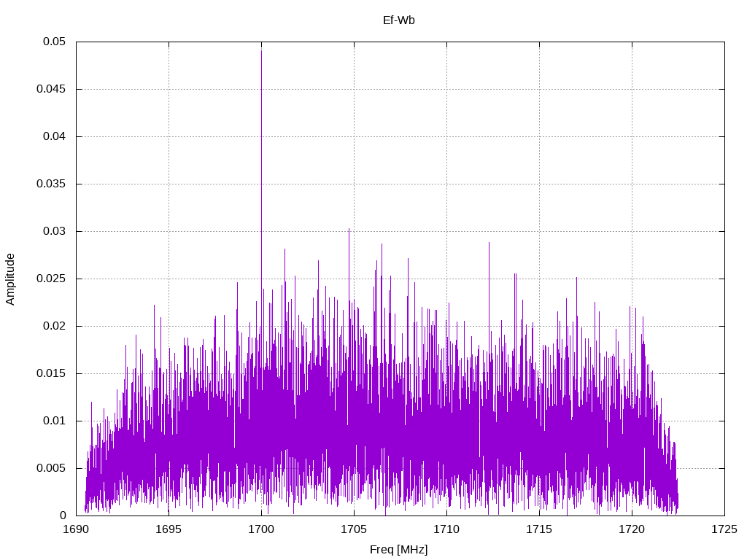Click the y-axis tick label 0.03
This screenshot has height=560, width=747.
54,231
